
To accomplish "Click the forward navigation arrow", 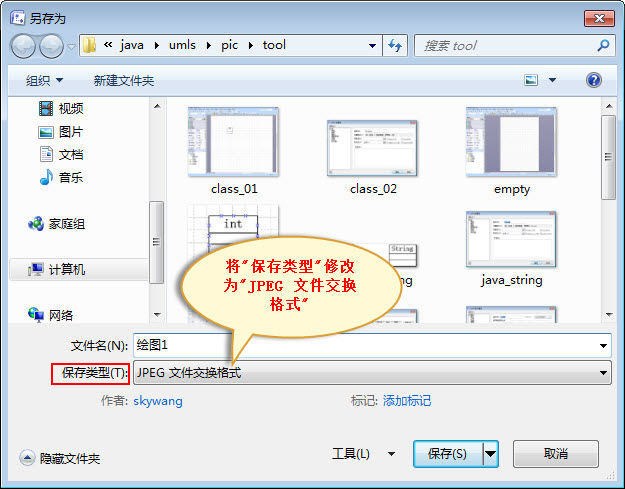I will point(51,46).
